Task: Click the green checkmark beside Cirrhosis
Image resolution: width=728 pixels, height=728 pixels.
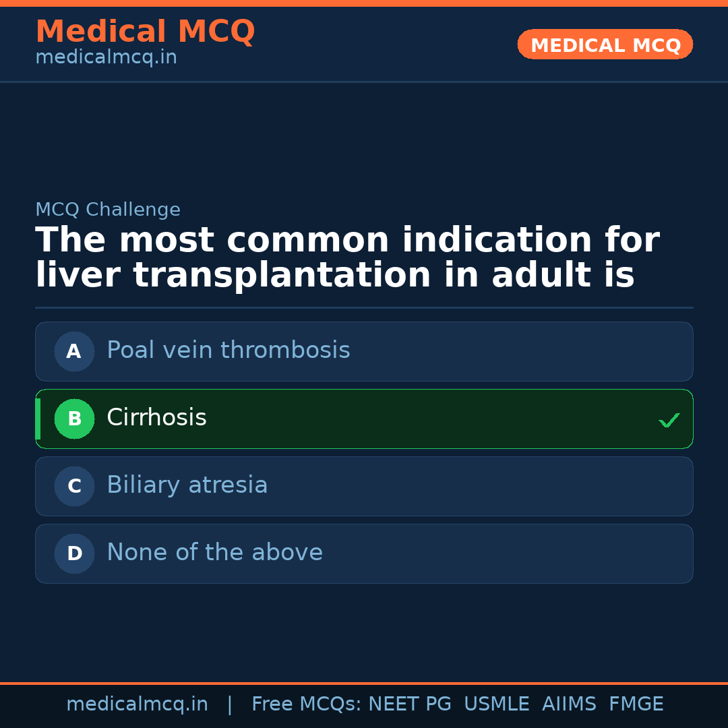Action: pyautogui.click(x=669, y=420)
